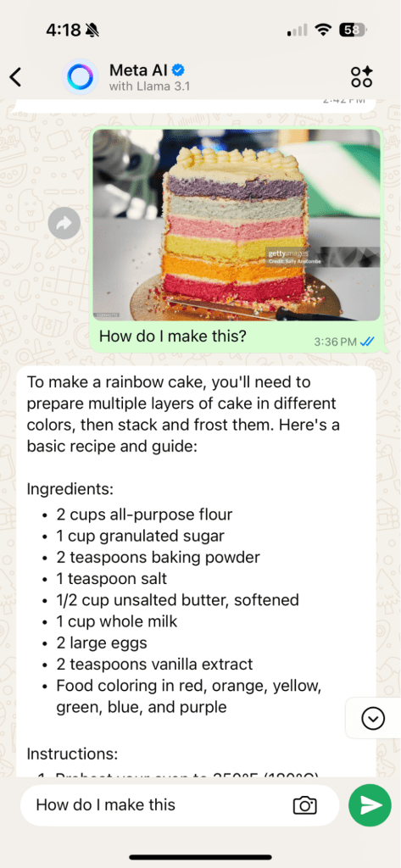401x868 pixels.
Task: Tap the 'How do I make this?' sent caption
Action: click(x=172, y=336)
